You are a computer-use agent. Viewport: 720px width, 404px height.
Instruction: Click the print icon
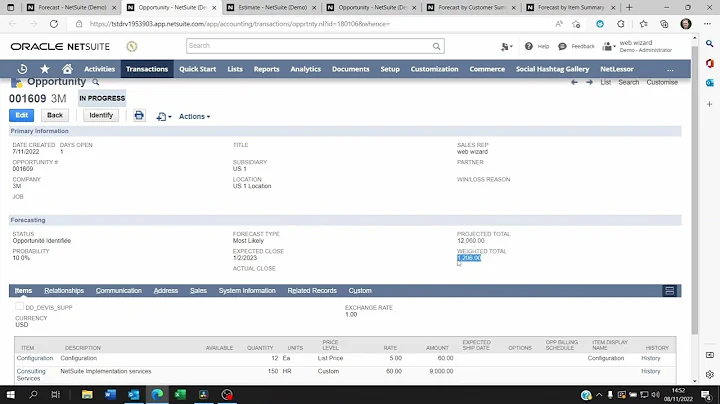[x=139, y=116]
